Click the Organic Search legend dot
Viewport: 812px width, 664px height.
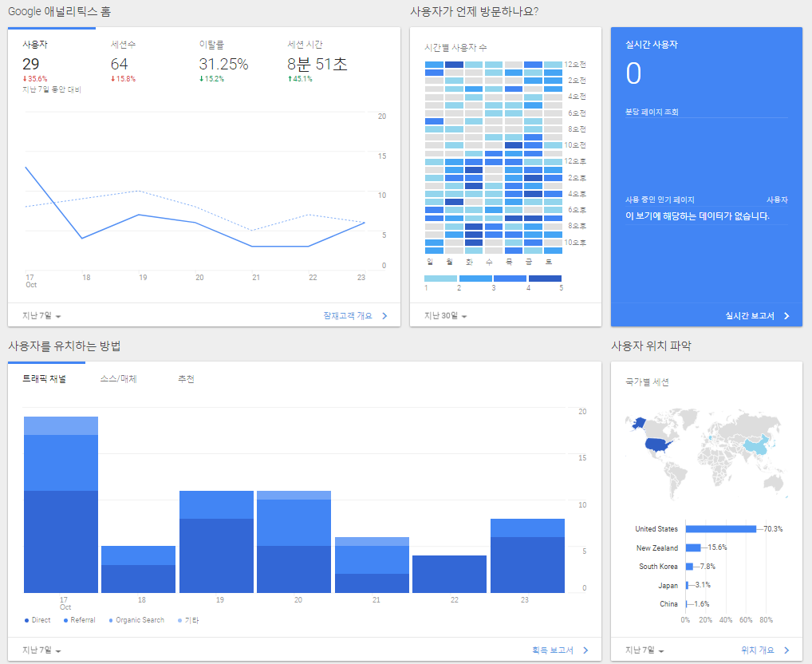111,620
